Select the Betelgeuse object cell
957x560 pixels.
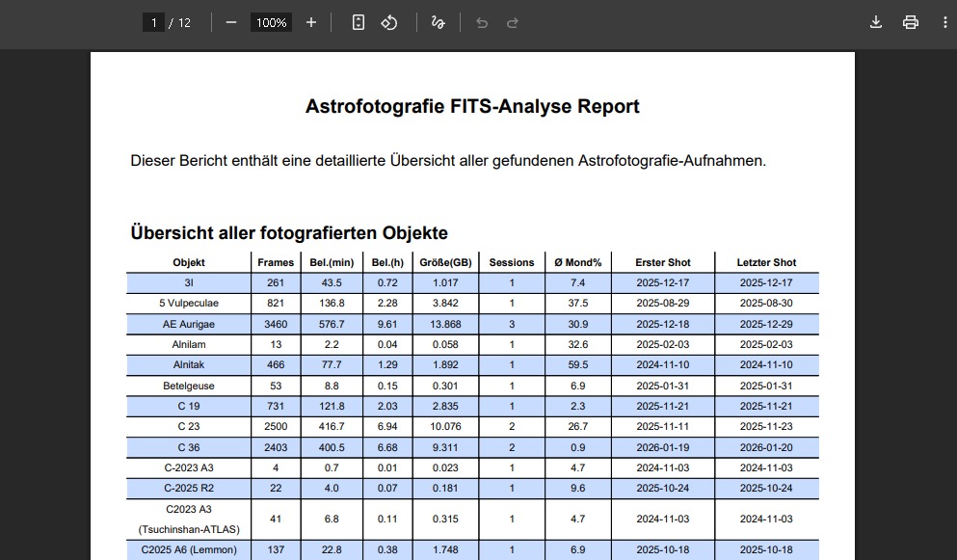click(x=189, y=386)
